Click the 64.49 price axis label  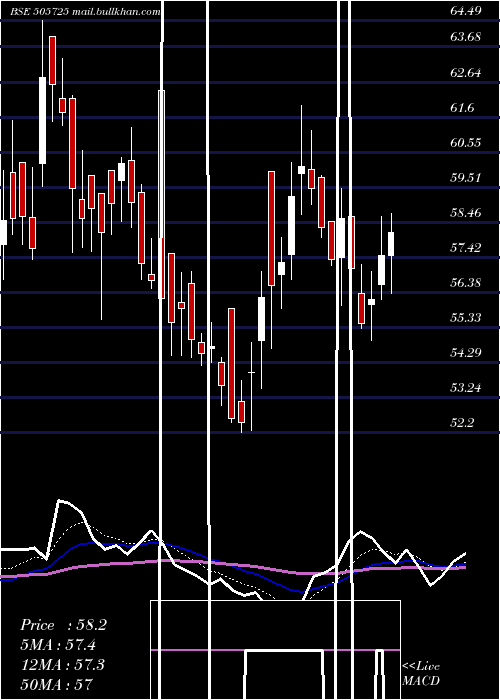coord(465,11)
